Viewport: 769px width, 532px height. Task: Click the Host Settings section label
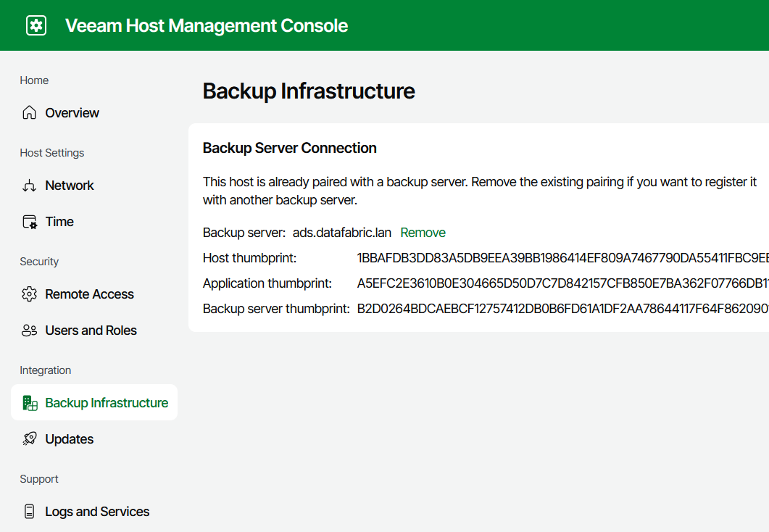pyautogui.click(x=52, y=153)
